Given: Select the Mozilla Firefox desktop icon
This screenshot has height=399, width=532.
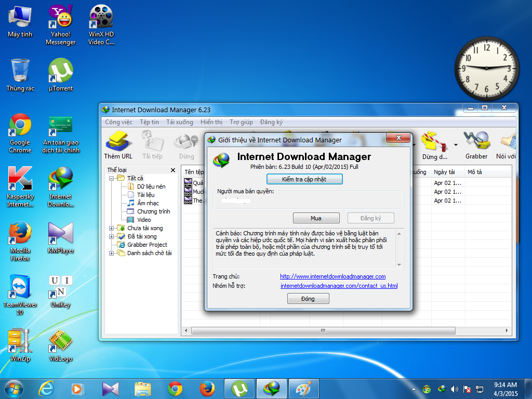Looking at the screenshot, I should [20, 241].
